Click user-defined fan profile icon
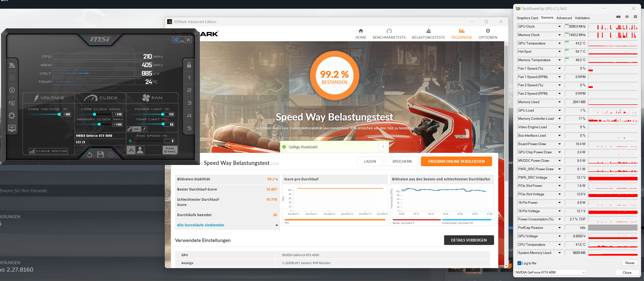This screenshot has width=644, height=281. [140, 150]
